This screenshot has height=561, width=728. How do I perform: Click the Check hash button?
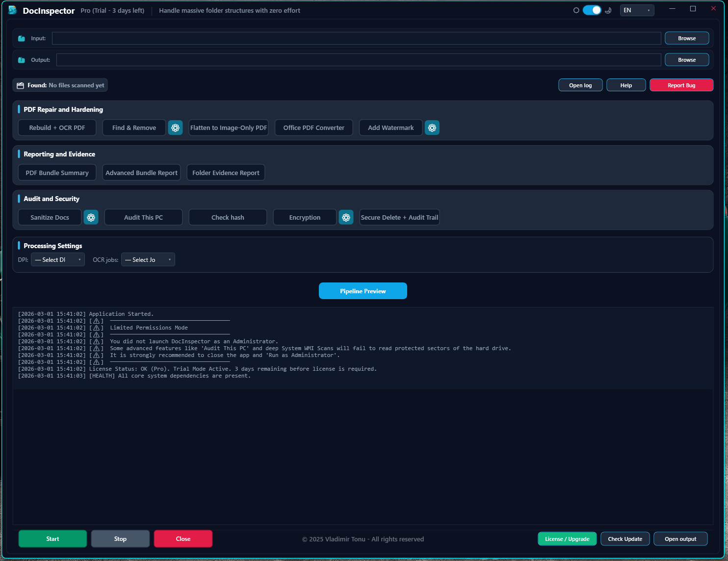click(x=228, y=217)
